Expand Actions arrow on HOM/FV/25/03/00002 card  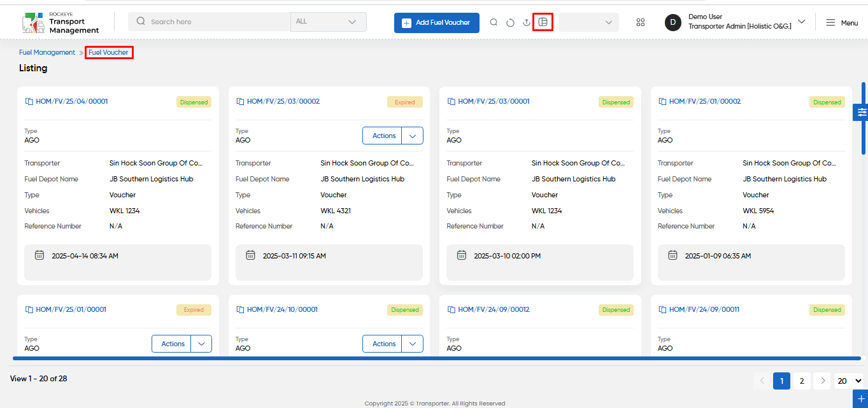click(413, 136)
